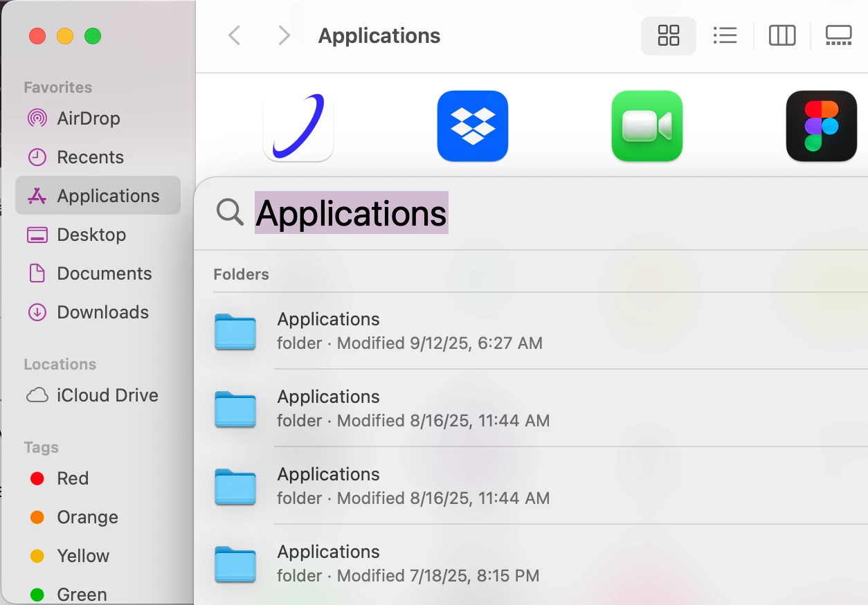Click folder icon for 9/12/25 result
Image resolution: width=868 pixels, height=605 pixels.
[x=235, y=332]
